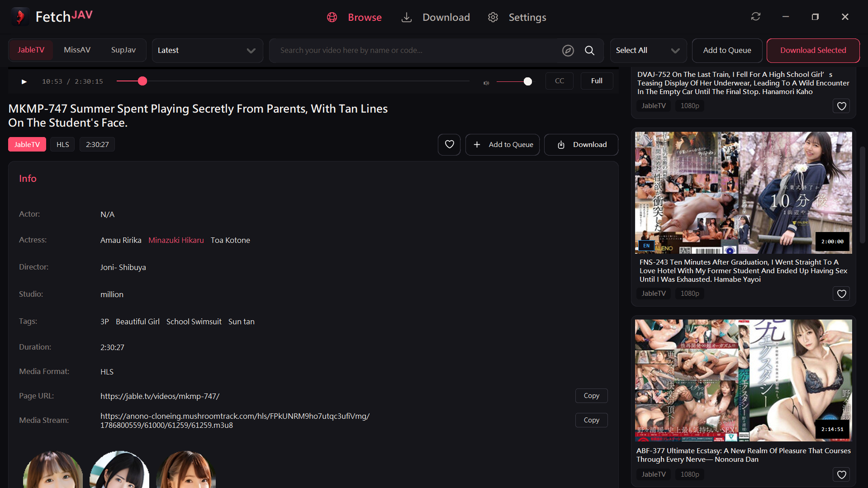This screenshot has width=868, height=488.
Task: Mute using the volume speaker icon
Action: pyautogui.click(x=486, y=83)
